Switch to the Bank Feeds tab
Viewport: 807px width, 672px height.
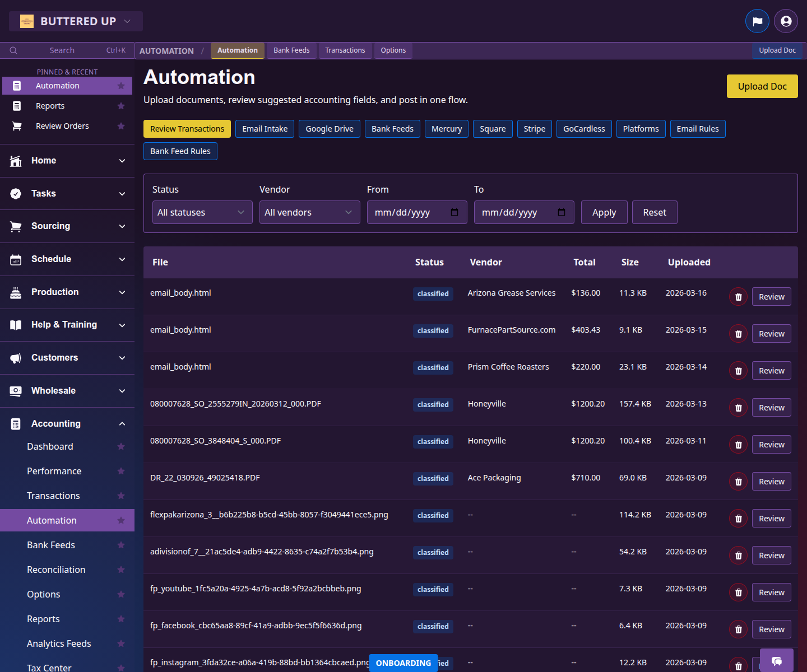(291, 50)
